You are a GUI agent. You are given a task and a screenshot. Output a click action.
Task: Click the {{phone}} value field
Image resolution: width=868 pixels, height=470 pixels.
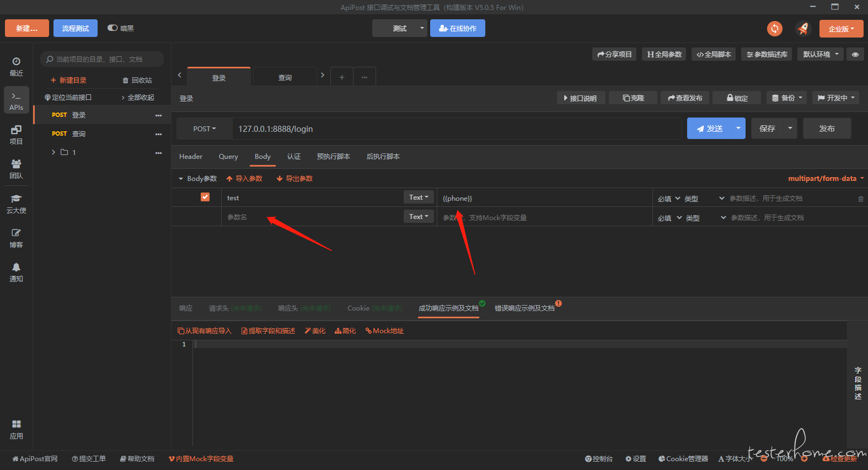[x=545, y=198]
